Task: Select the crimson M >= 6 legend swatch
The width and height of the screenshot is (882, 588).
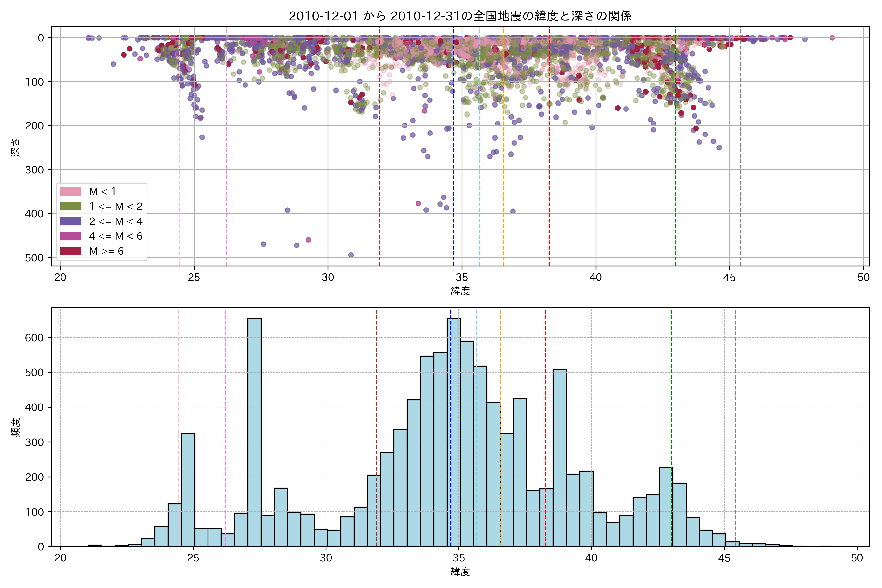Action: tap(71, 251)
